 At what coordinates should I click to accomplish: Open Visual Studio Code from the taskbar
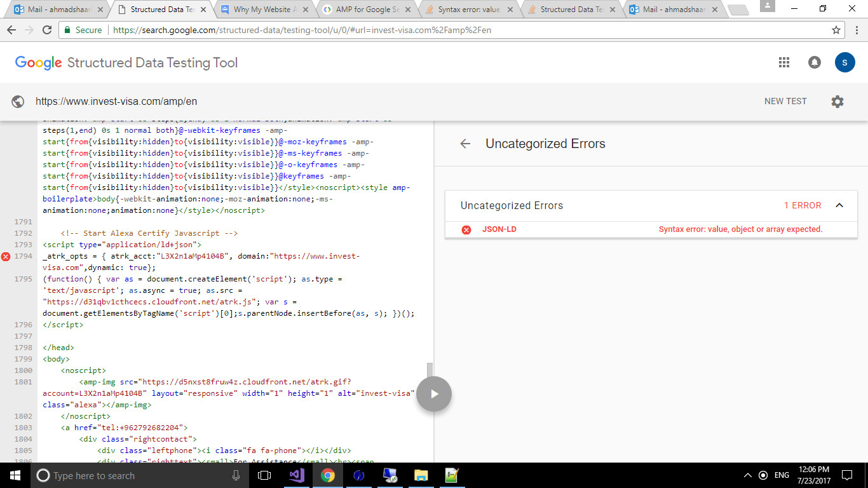click(x=297, y=475)
